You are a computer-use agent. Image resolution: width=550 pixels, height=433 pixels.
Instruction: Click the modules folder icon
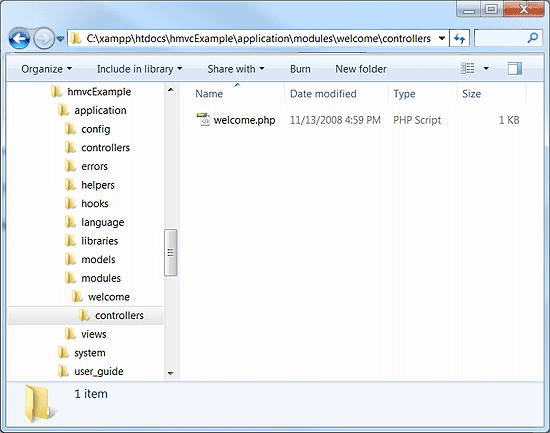point(70,278)
